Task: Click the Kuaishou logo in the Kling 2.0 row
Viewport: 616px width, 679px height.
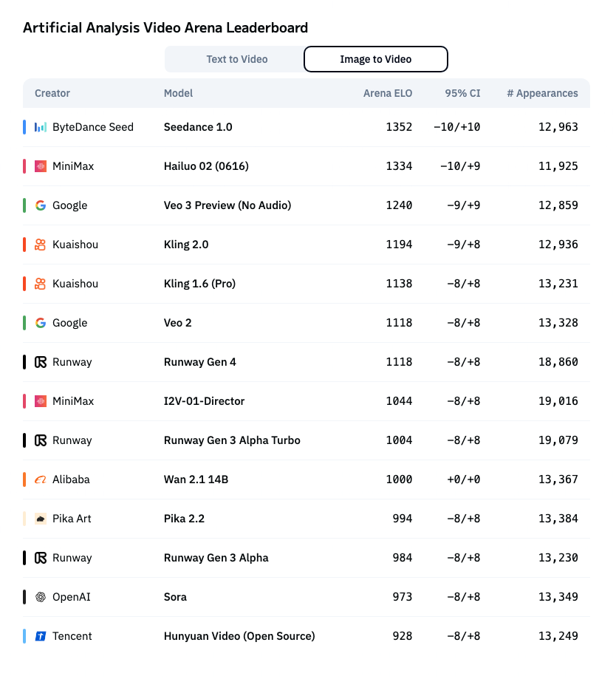Action: click(41, 245)
